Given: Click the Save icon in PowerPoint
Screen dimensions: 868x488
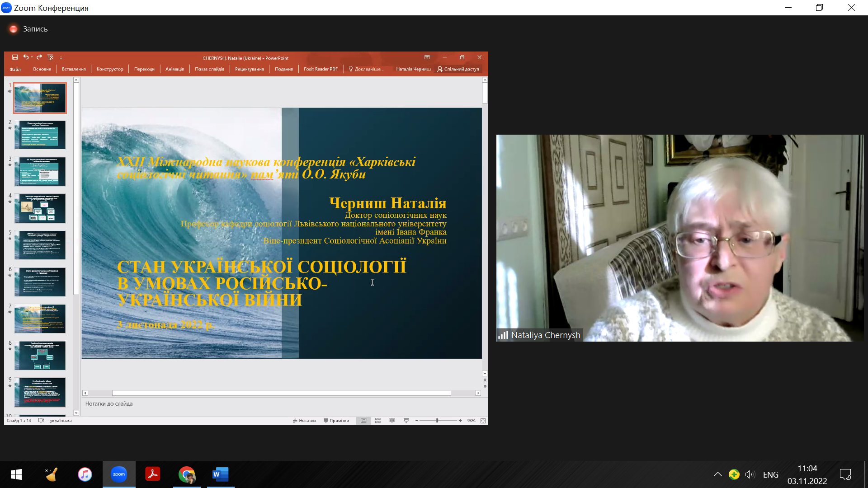Looking at the screenshot, I should point(15,57).
